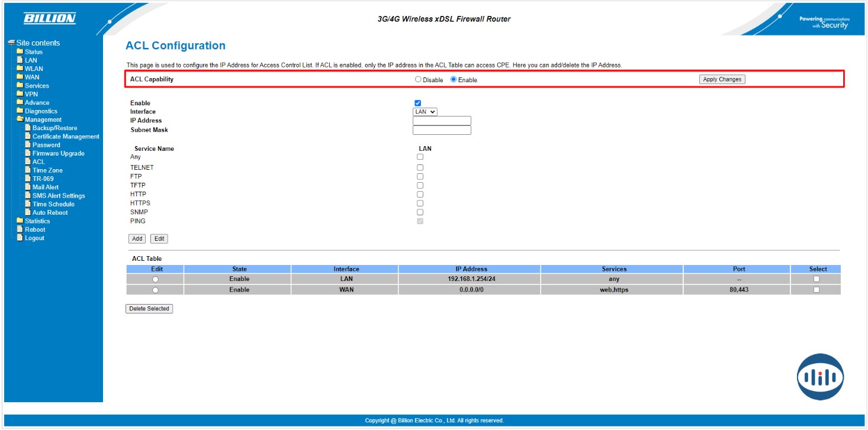Click the Billion logo in header
The height and width of the screenshot is (430, 868).
[50, 19]
